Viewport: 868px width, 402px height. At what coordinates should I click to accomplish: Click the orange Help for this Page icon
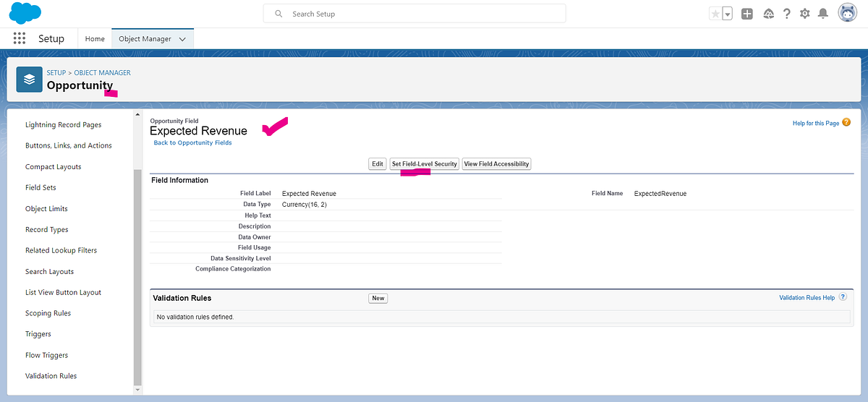coord(846,123)
